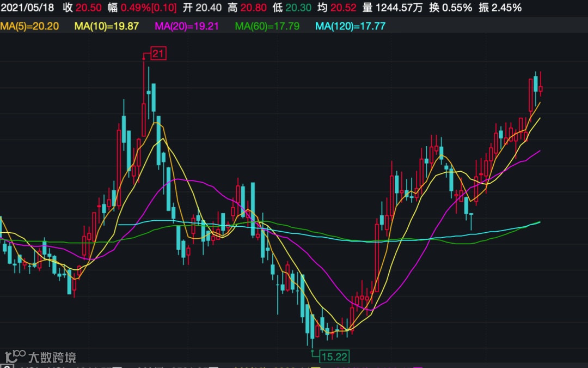This screenshot has height=368, width=588.
Task: Select the MA(60)=17.79 indicator label
Action: pos(267,26)
